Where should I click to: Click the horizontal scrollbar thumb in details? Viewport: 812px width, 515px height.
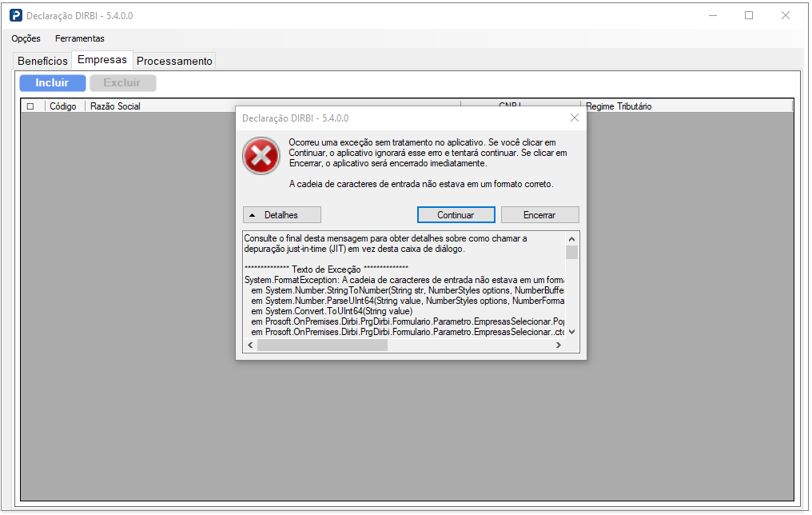(322, 345)
